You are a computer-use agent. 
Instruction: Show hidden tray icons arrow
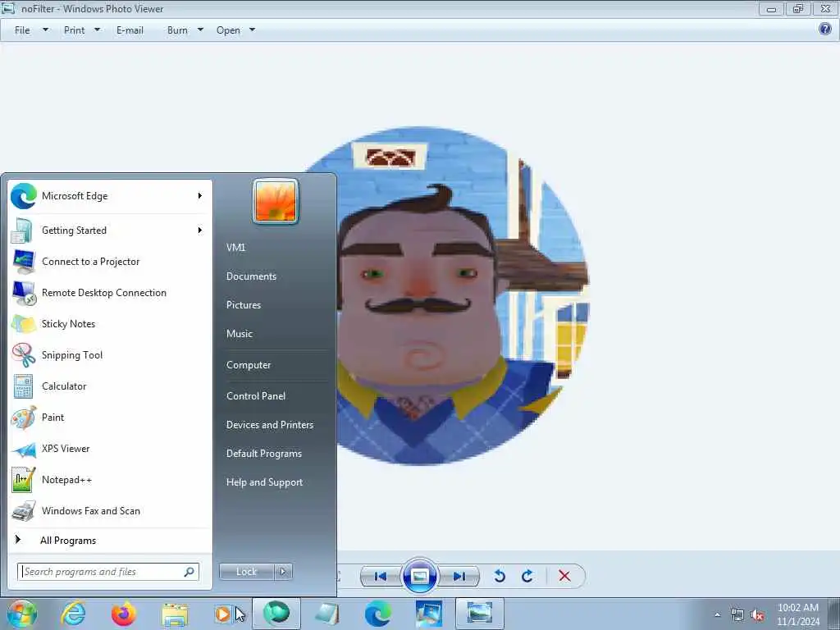pyautogui.click(x=717, y=614)
